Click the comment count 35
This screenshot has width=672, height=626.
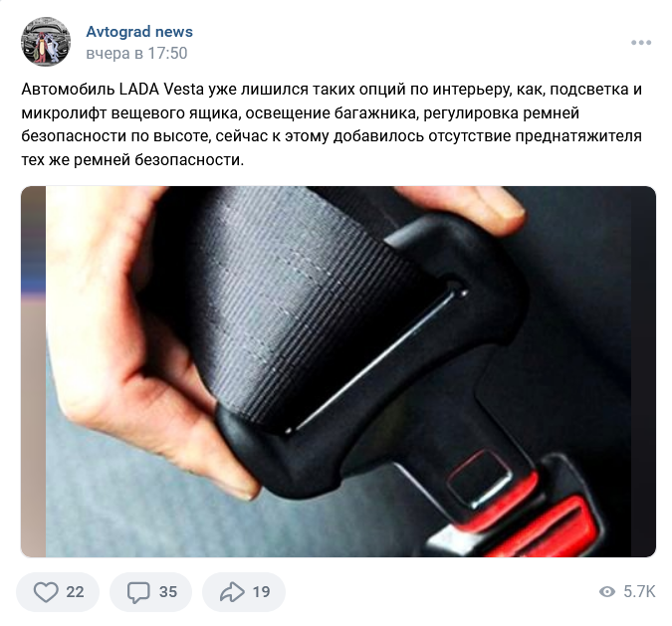(x=168, y=592)
